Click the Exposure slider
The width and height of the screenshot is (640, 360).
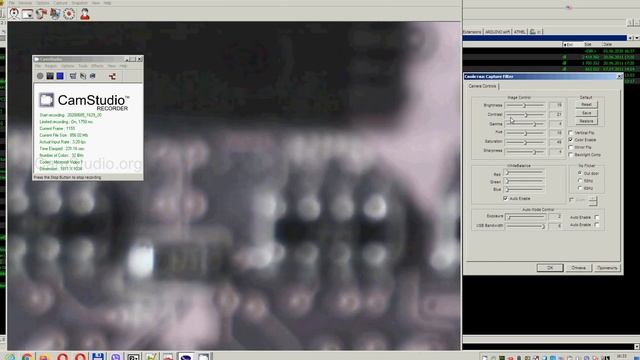525,217
